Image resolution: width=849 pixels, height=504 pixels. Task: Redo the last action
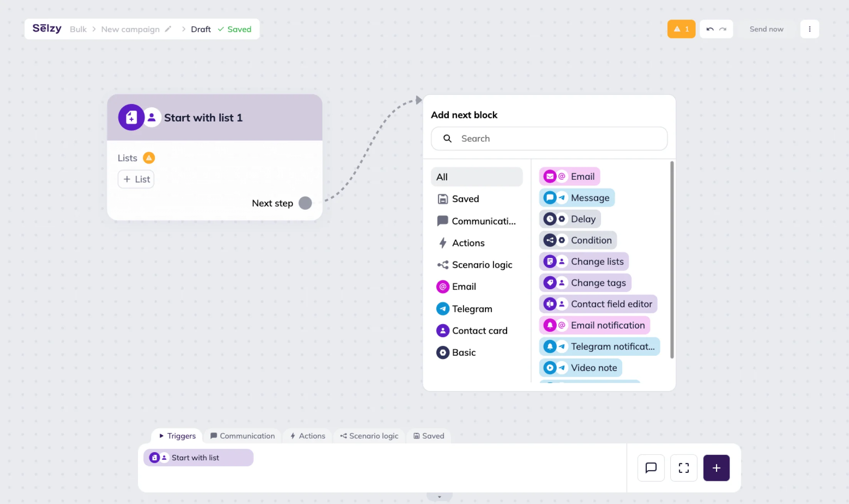723,29
